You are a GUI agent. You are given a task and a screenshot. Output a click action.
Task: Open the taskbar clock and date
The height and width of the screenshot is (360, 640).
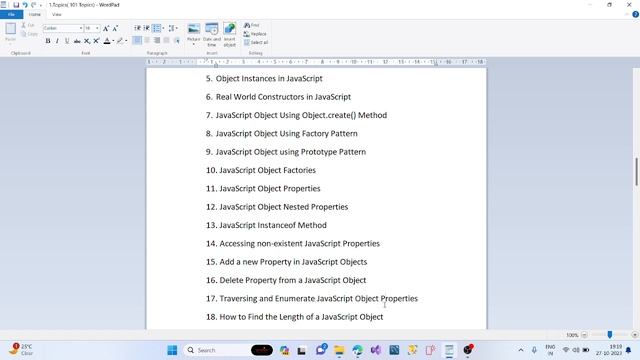609,350
